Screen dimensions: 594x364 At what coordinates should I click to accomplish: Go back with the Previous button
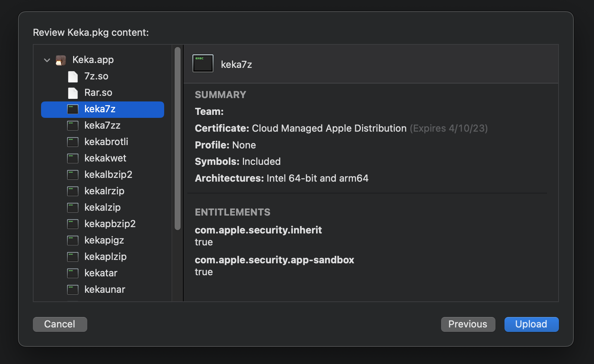click(468, 324)
